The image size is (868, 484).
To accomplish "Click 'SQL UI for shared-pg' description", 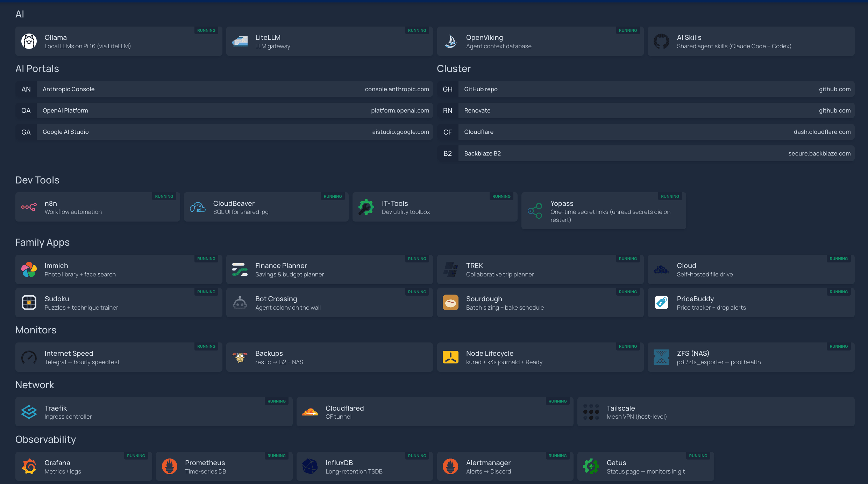I will pos(241,212).
